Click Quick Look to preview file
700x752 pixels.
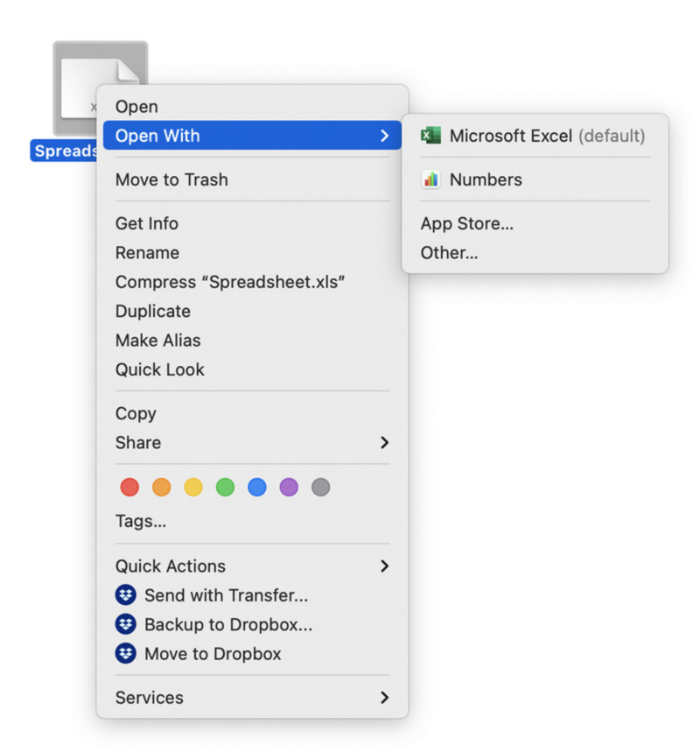point(160,369)
